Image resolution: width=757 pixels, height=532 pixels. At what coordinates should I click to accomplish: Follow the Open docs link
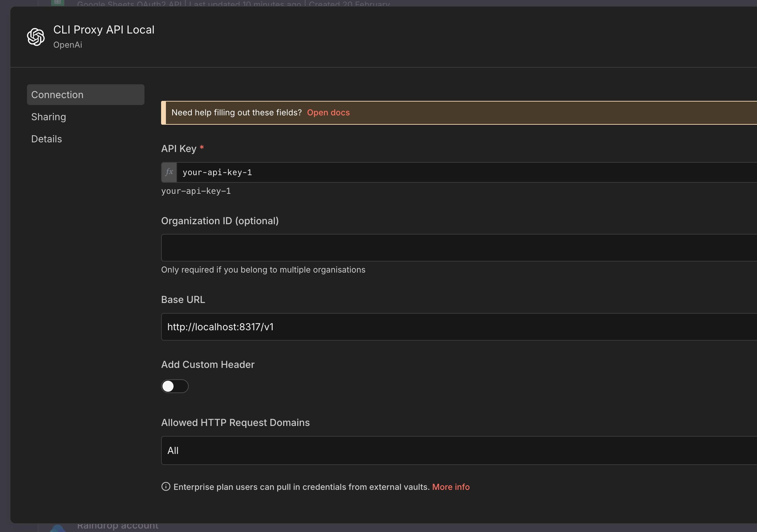click(328, 113)
